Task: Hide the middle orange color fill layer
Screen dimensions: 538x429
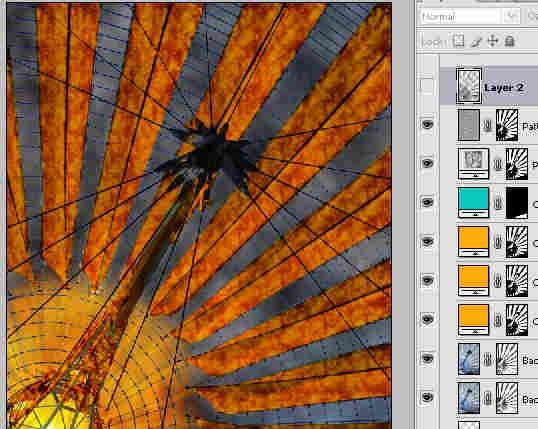Action: coord(427,280)
